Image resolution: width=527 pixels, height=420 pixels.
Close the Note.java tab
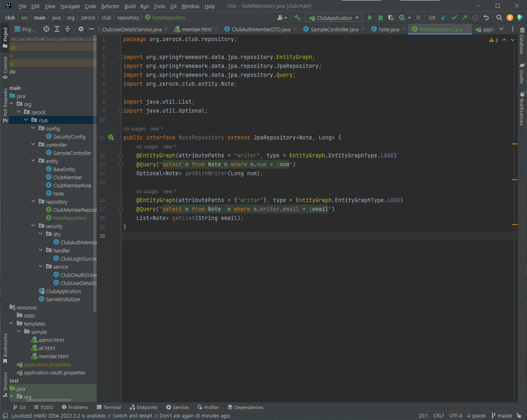click(404, 29)
